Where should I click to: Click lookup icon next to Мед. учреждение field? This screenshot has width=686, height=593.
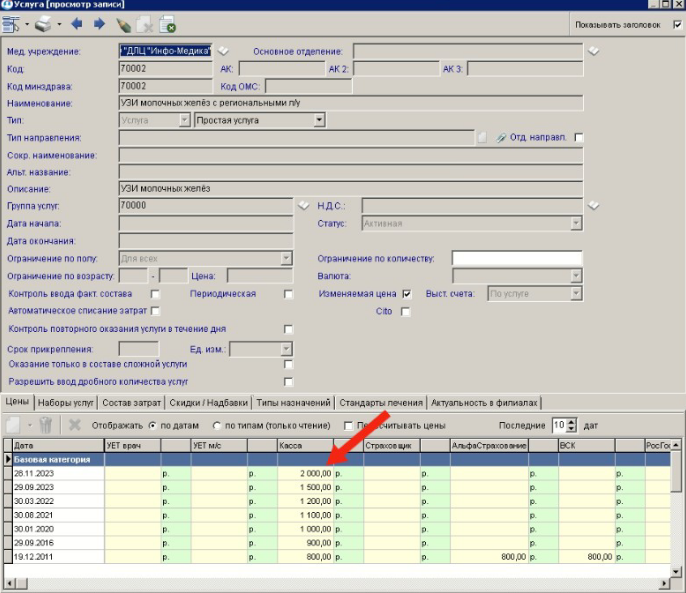tap(223, 50)
